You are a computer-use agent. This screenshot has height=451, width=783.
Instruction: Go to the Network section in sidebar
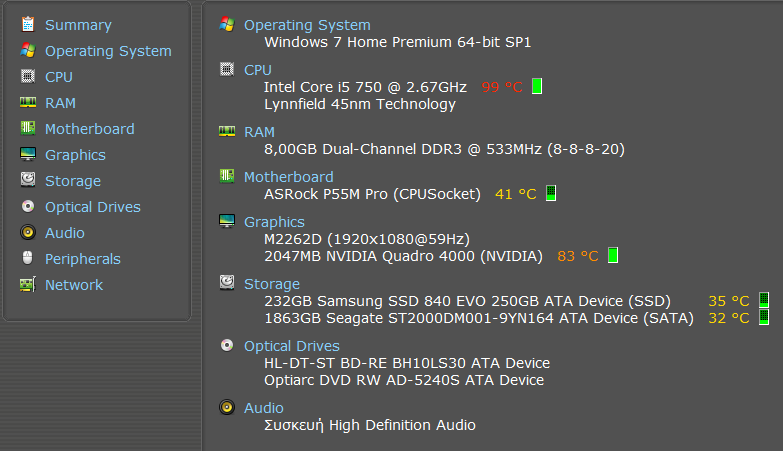(74, 285)
